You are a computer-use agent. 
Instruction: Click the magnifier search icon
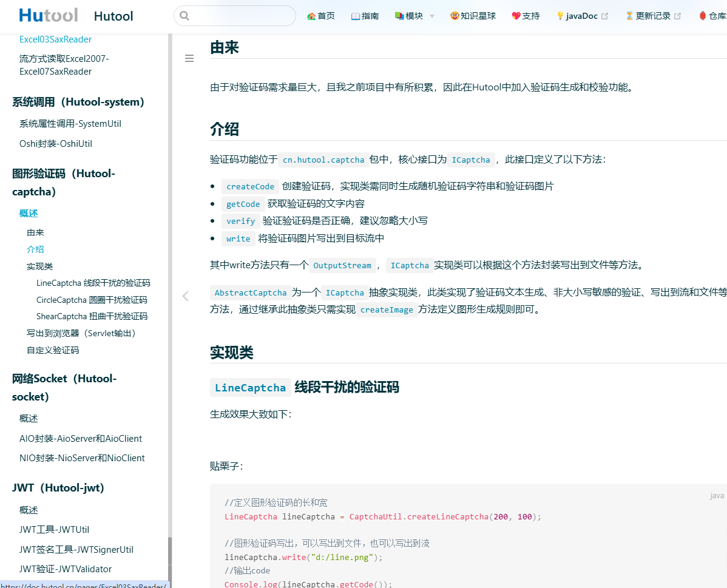click(x=184, y=16)
